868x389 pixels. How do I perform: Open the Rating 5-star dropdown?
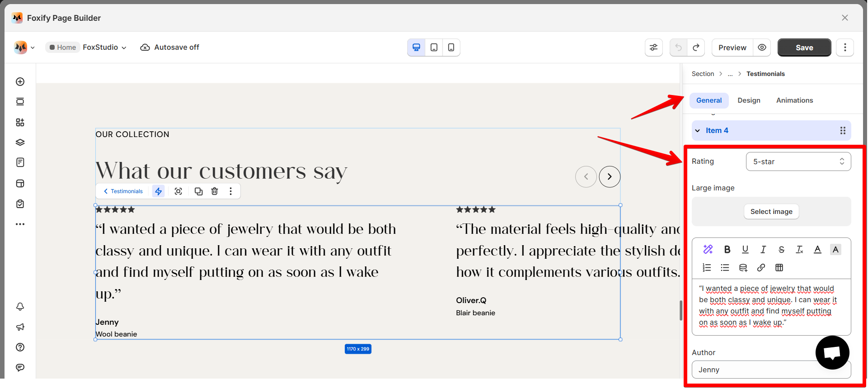pos(798,161)
